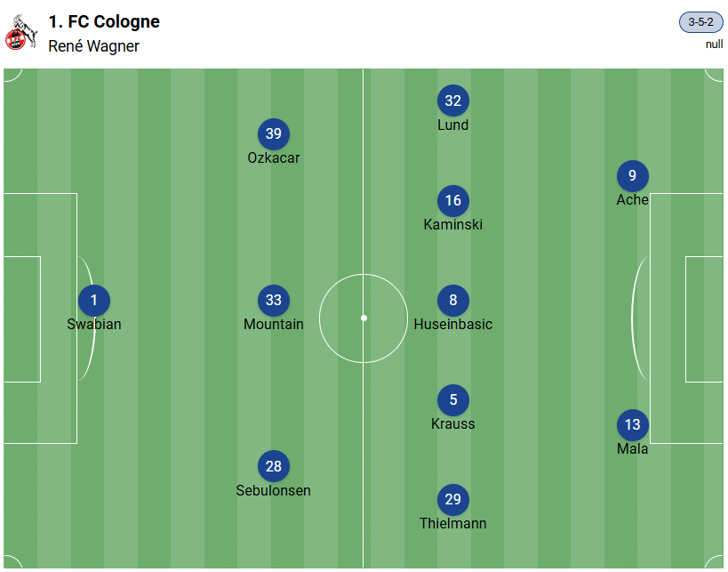The height and width of the screenshot is (572, 728).
Task: Select number 8 Huseinbasic's marker
Action: [x=453, y=301]
